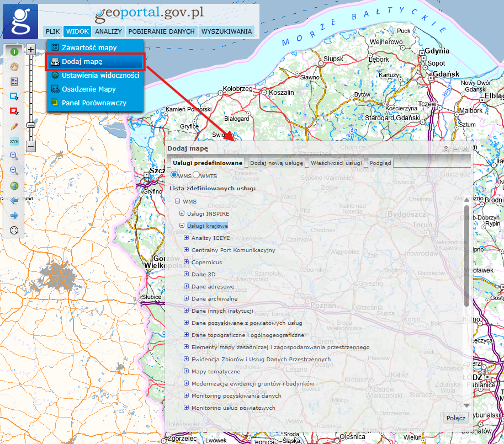Select the WMS radio button

click(x=174, y=175)
